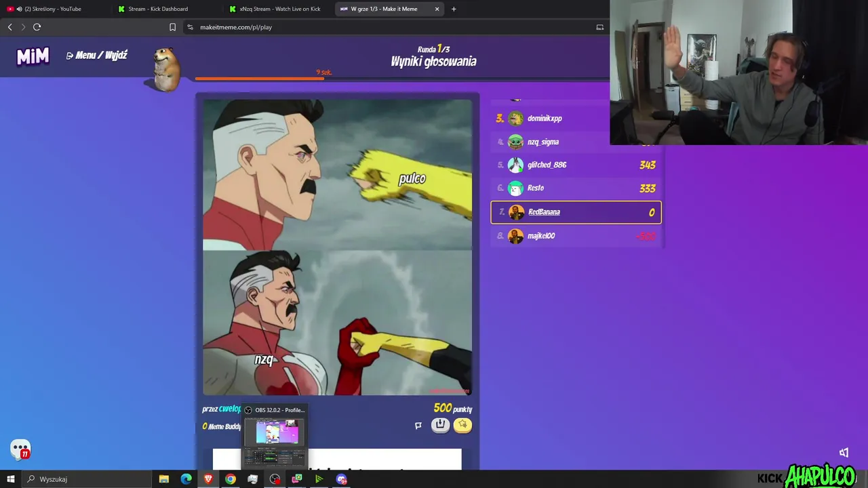
Task: Click the 333 score for Resto
Action: (x=648, y=188)
